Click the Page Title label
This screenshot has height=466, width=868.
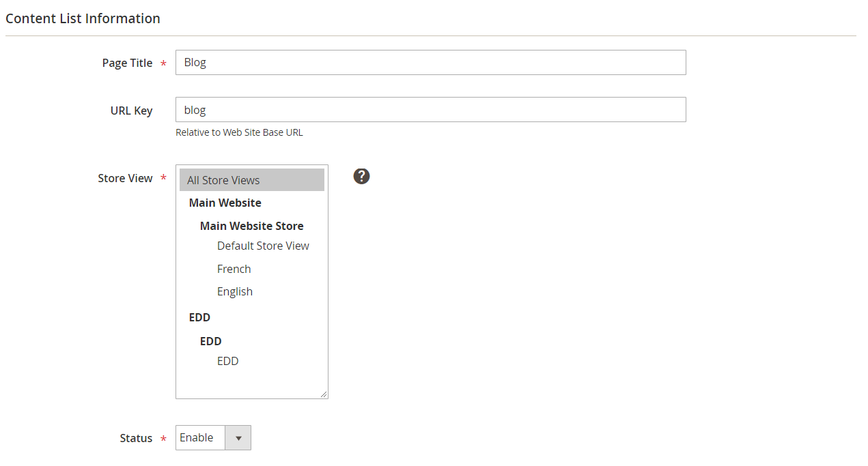point(127,63)
